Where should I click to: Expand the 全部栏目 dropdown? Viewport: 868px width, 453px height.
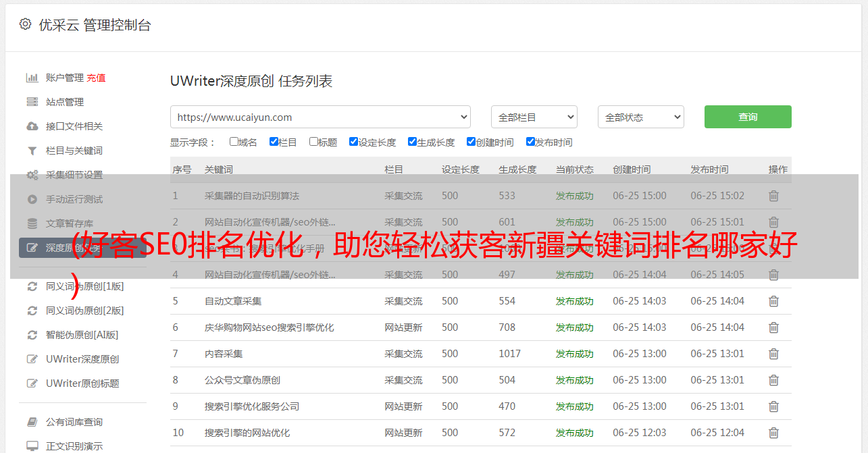[x=534, y=117]
